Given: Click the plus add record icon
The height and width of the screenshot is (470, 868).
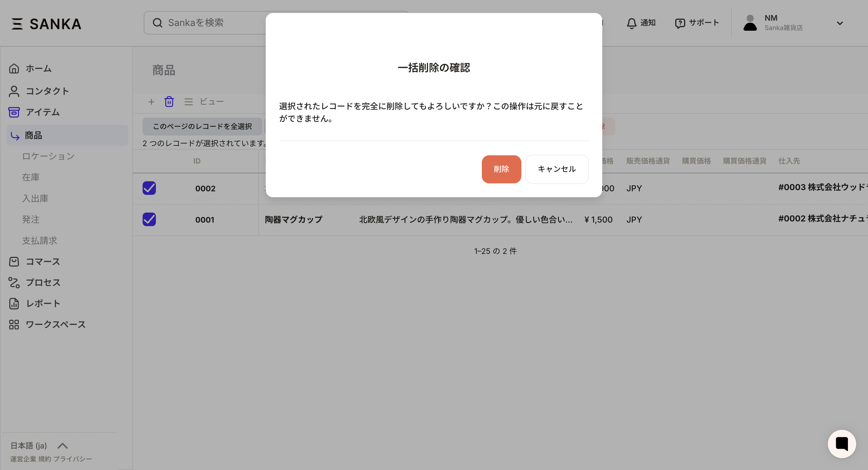Looking at the screenshot, I should (x=151, y=102).
